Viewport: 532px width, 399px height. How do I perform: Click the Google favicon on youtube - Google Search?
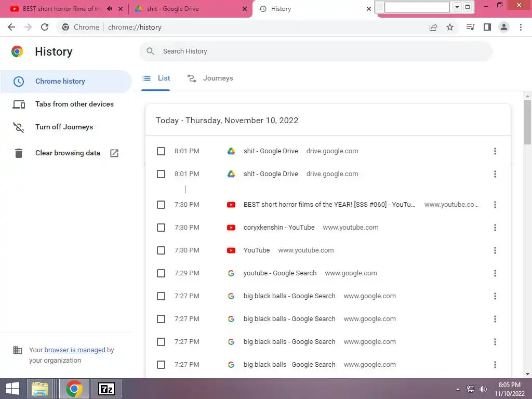(231, 273)
